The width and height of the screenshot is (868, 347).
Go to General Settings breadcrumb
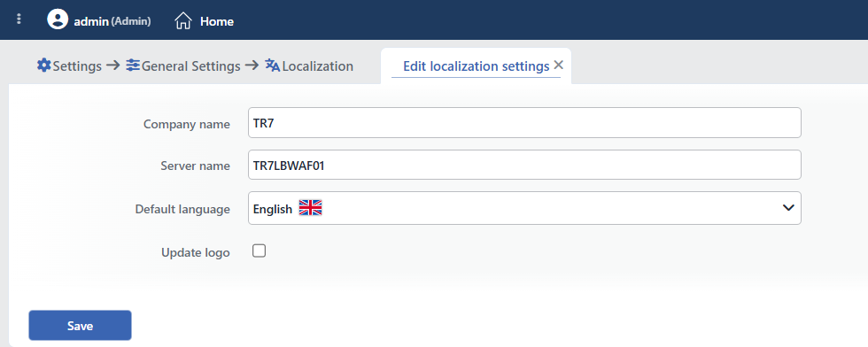(x=191, y=66)
